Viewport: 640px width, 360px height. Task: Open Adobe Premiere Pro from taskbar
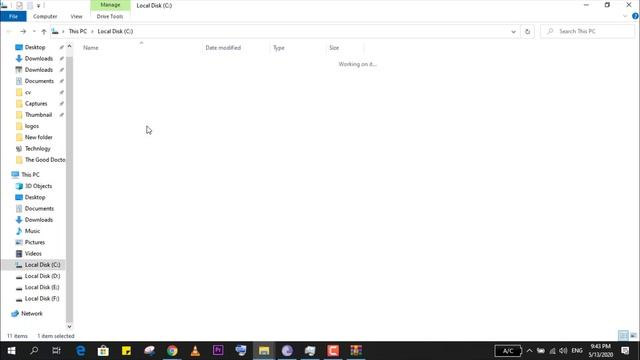[x=218, y=351]
